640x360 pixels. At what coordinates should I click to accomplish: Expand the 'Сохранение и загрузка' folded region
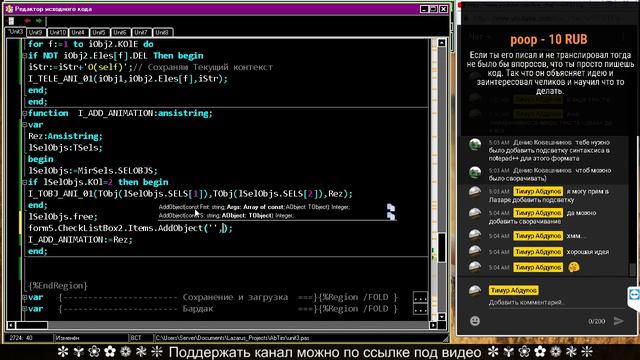24,297
